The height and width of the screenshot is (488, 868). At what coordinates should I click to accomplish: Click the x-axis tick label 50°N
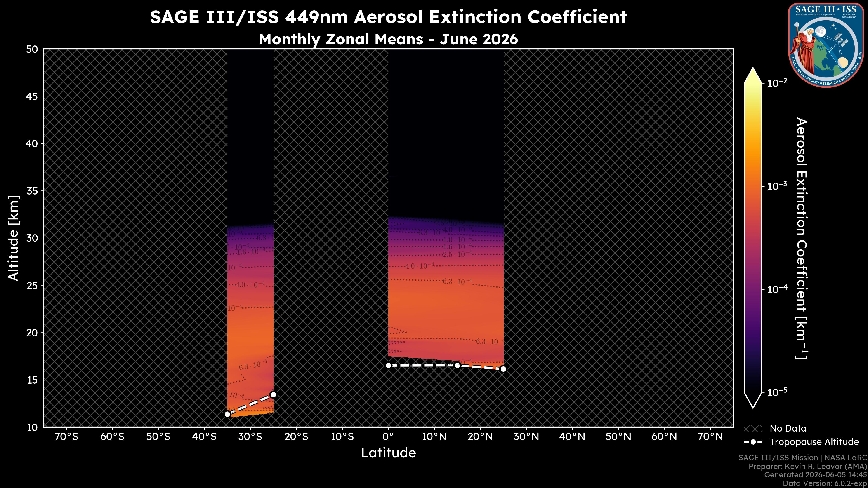[618, 437]
